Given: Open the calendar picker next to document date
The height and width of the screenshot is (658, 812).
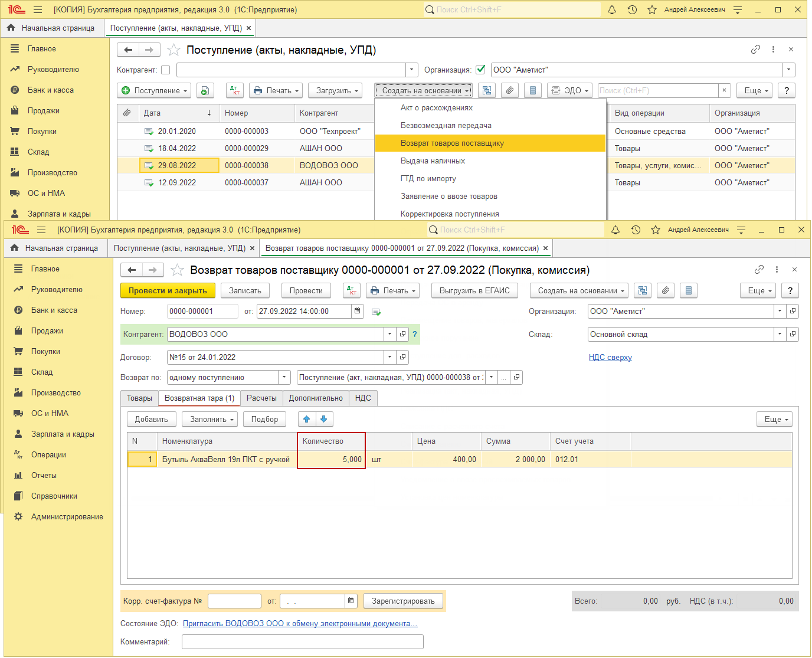Looking at the screenshot, I should click(358, 311).
